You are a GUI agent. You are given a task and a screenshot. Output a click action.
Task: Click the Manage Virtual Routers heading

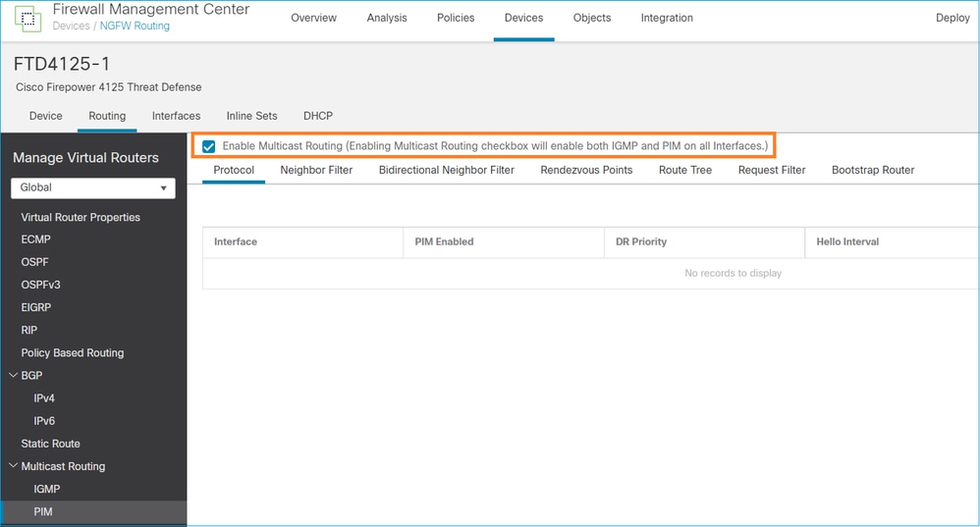pyautogui.click(x=85, y=158)
